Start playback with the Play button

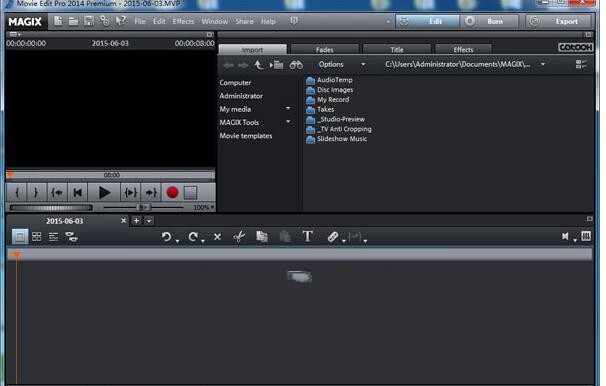(x=104, y=192)
